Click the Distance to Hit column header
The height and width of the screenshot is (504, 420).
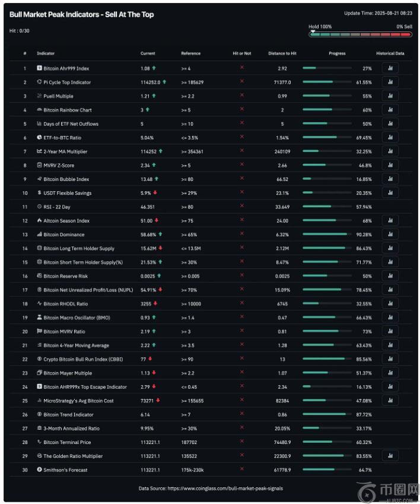(282, 53)
